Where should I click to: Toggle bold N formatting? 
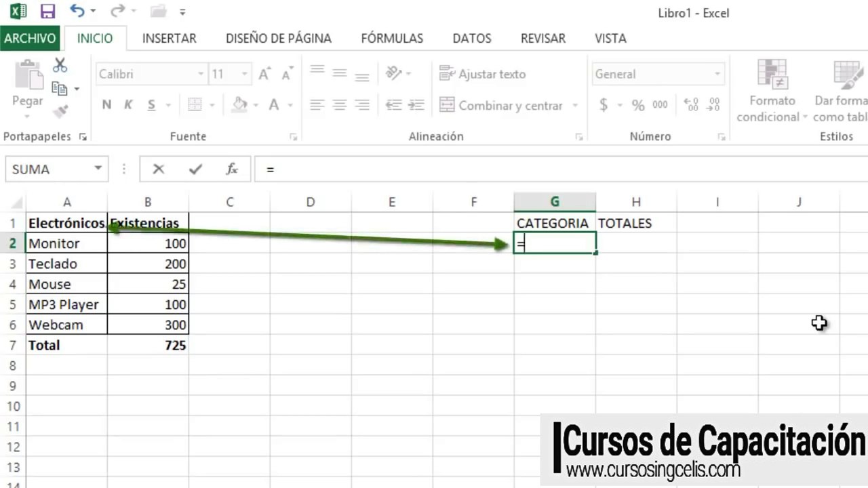(106, 105)
